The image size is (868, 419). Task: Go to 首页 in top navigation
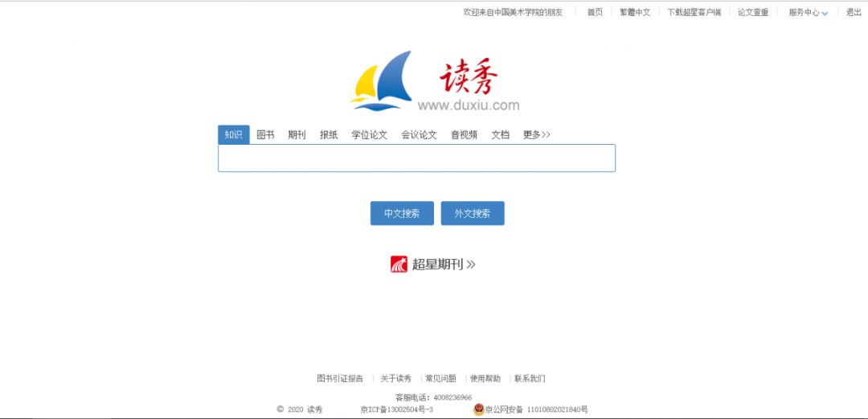595,12
